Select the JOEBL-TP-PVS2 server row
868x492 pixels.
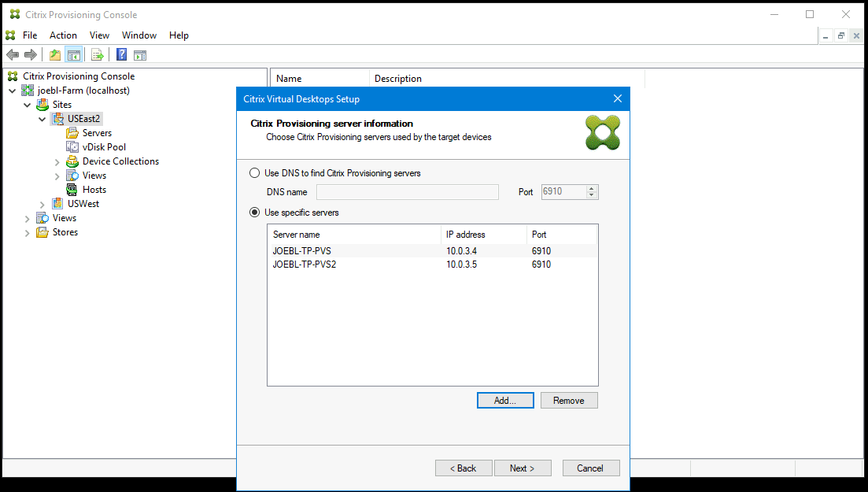point(432,264)
